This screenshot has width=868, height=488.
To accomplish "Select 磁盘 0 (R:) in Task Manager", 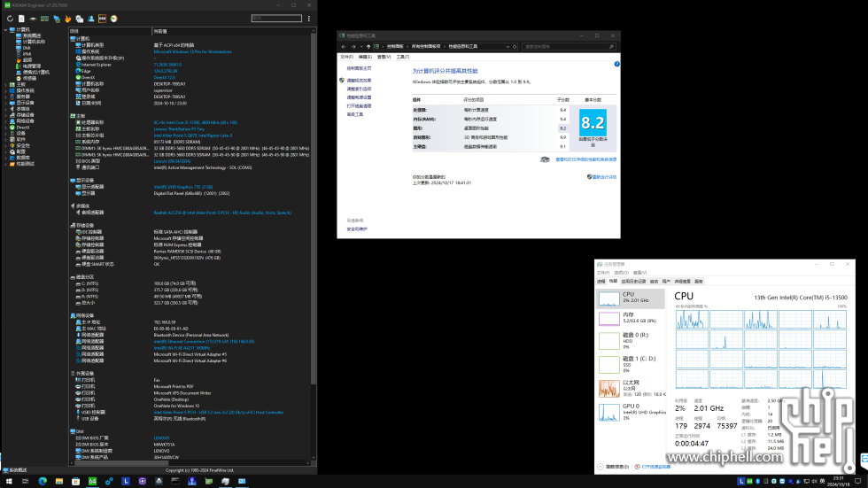I will tap(631, 340).
